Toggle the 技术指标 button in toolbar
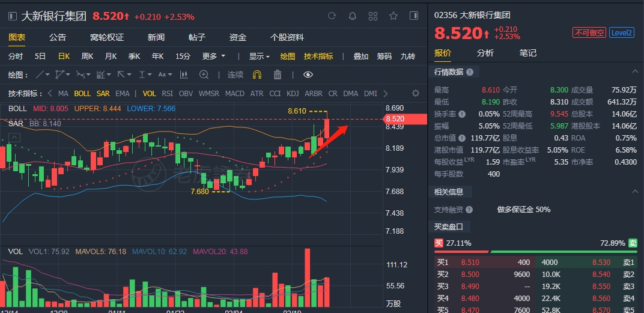The height and width of the screenshot is (313, 644). 318,56
